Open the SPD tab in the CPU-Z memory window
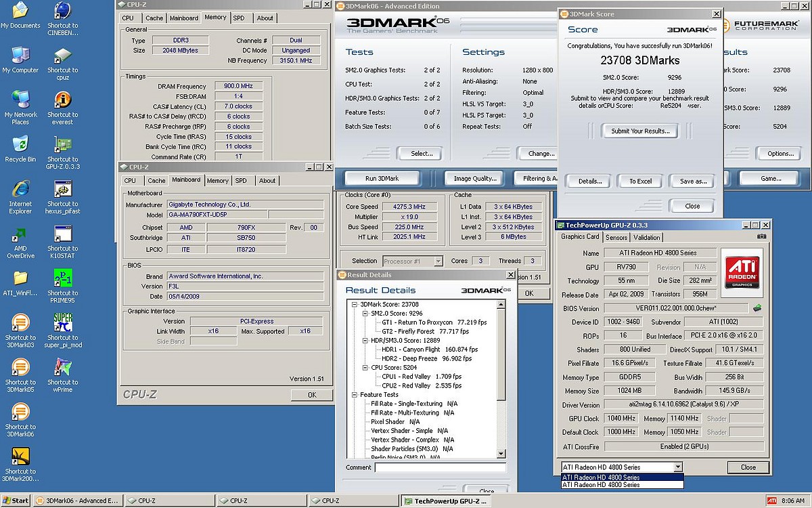Viewport: 812px width, 508px height. pyautogui.click(x=239, y=18)
